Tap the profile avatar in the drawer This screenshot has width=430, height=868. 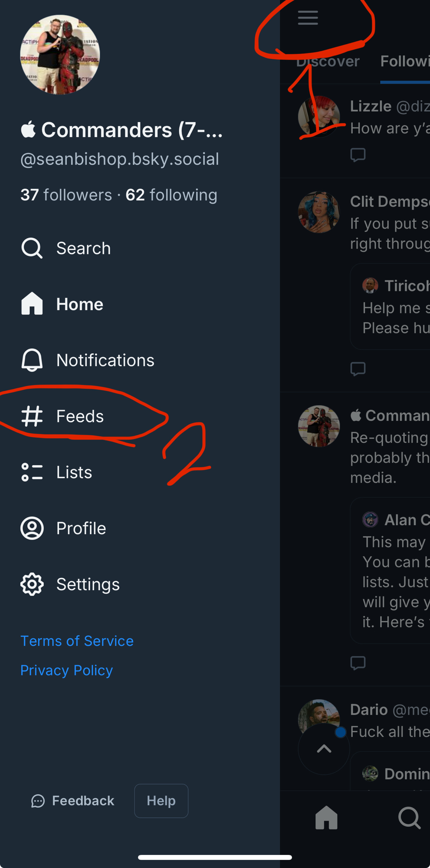(x=60, y=55)
